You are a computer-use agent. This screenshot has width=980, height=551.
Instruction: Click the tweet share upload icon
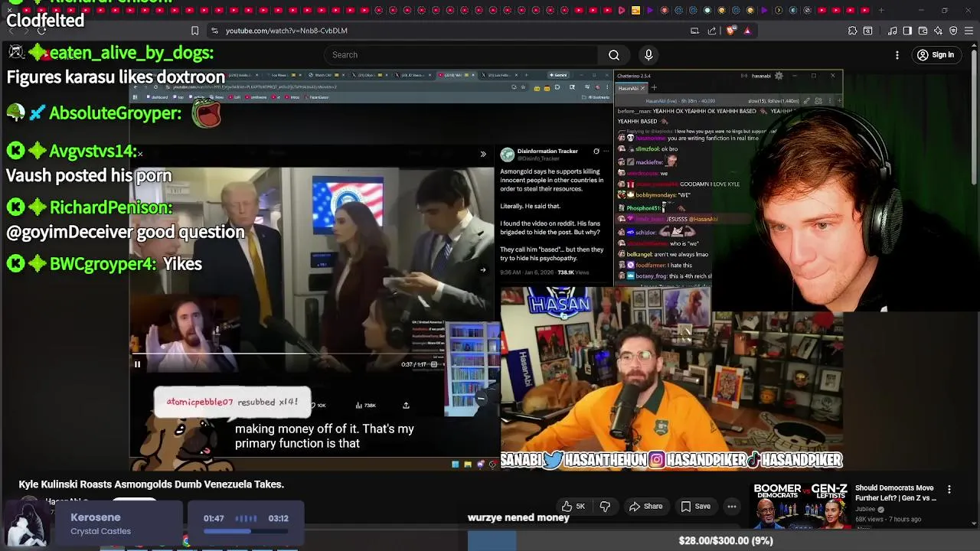point(406,406)
